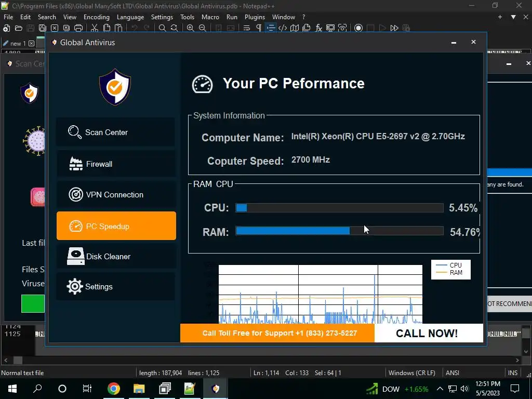532x399 pixels.
Task: Open Windows Start menu
Action: click(x=12, y=389)
